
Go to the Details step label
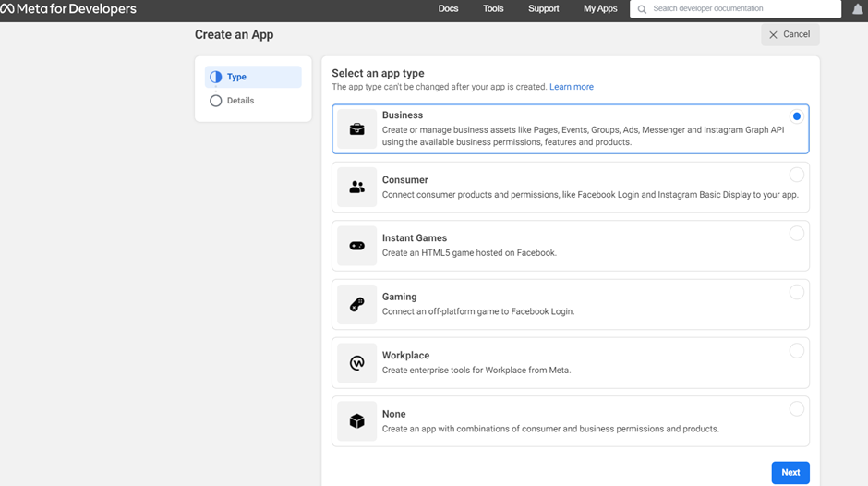pos(240,101)
